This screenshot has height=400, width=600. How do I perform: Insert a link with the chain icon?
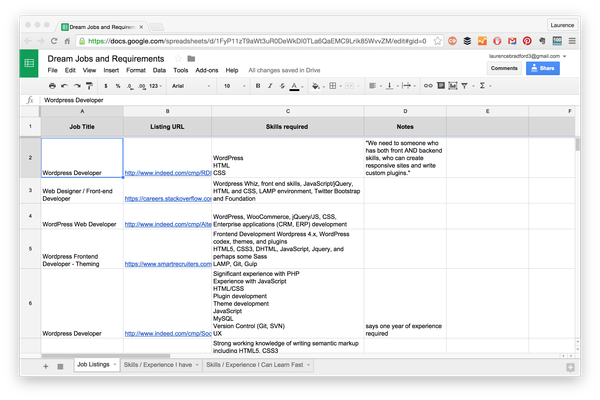point(428,86)
